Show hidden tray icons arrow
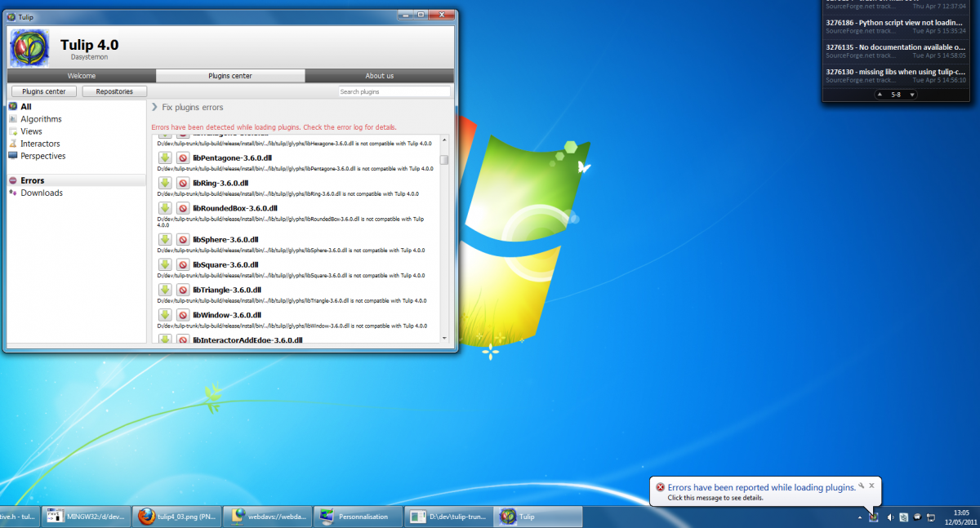The height and width of the screenshot is (528, 980). pyautogui.click(x=860, y=517)
